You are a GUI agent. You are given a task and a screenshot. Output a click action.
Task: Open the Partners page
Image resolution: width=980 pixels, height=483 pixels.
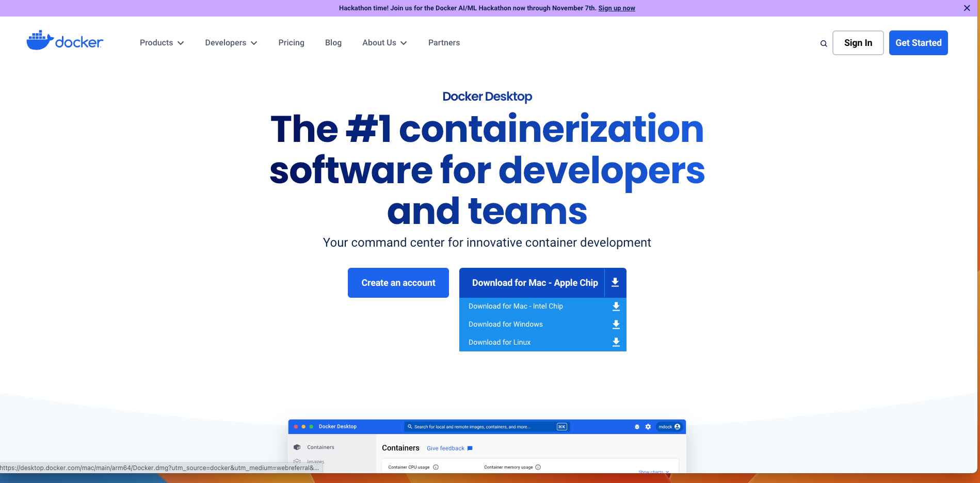pyautogui.click(x=444, y=43)
